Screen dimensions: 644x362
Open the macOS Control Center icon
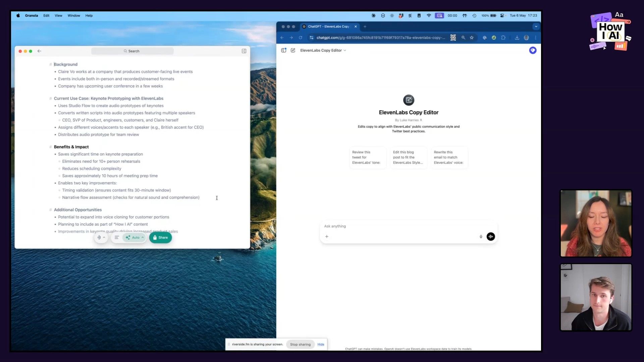pyautogui.click(x=502, y=15)
